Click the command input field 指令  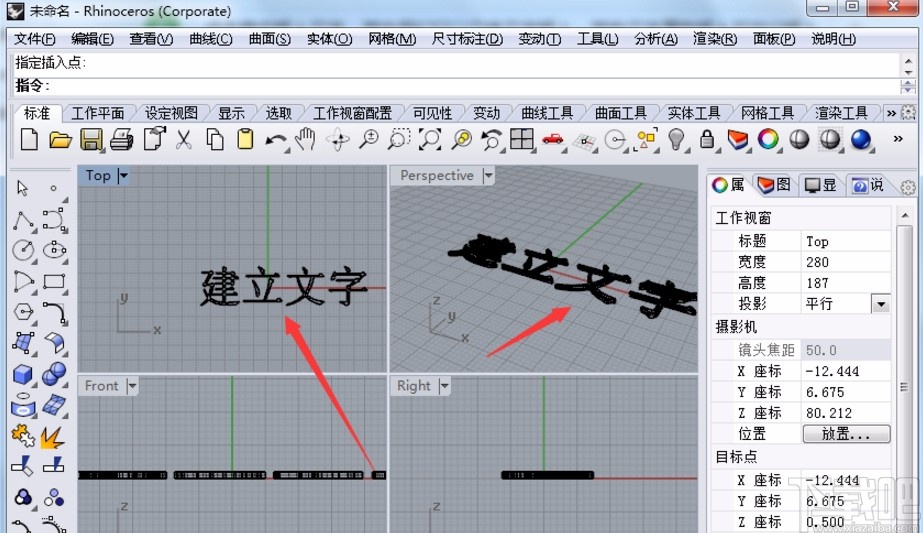point(457,86)
